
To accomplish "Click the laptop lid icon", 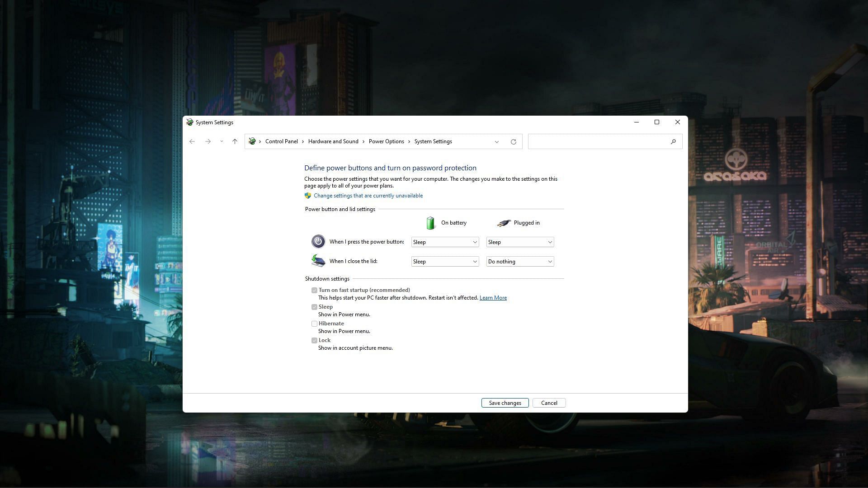I will (x=318, y=261).
